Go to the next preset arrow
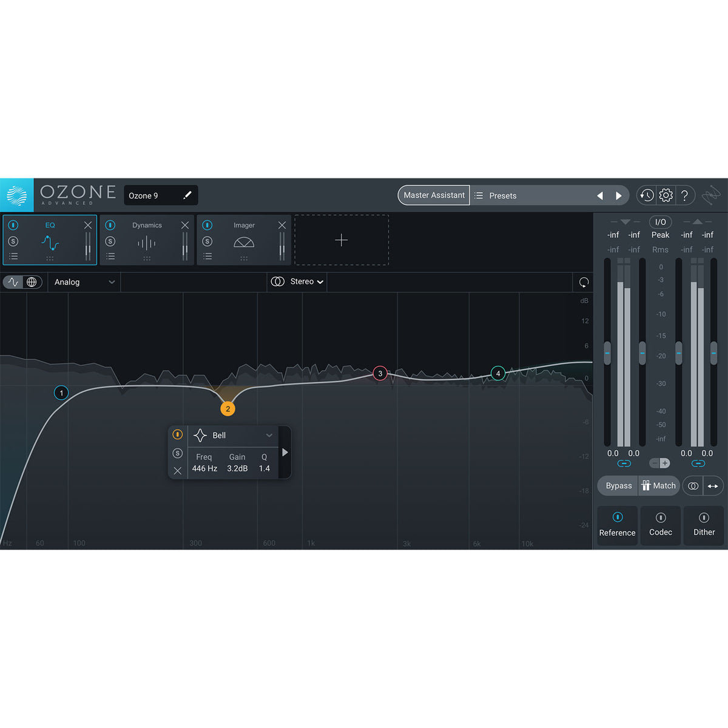Screen dimensions: 728x728 pyautogui.click(x=619, y=195)
